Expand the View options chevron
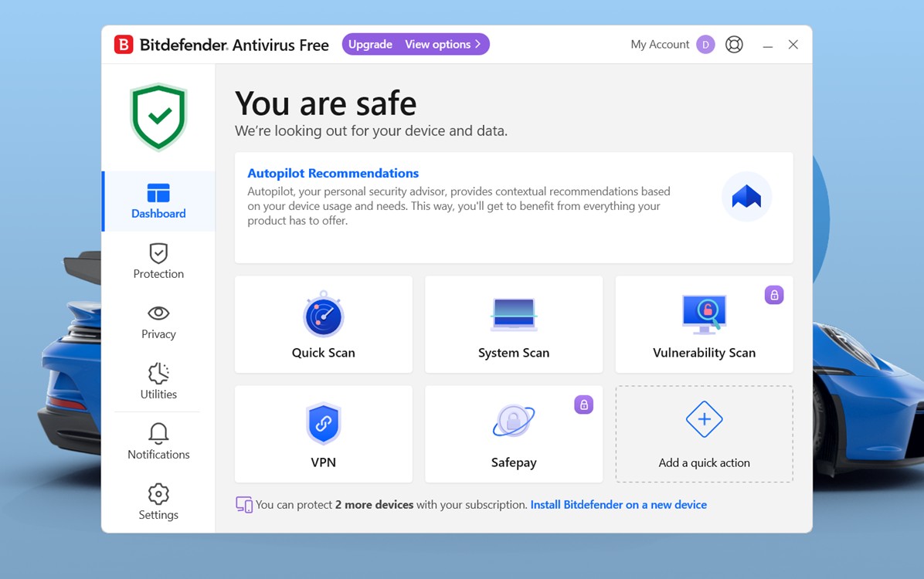 point(478,44)
